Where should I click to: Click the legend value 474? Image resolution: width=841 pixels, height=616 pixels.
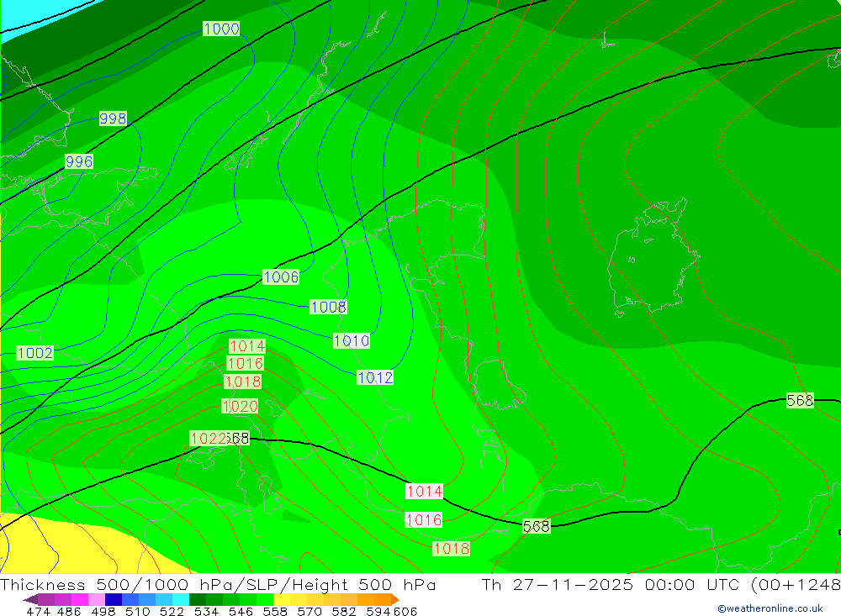38,611
